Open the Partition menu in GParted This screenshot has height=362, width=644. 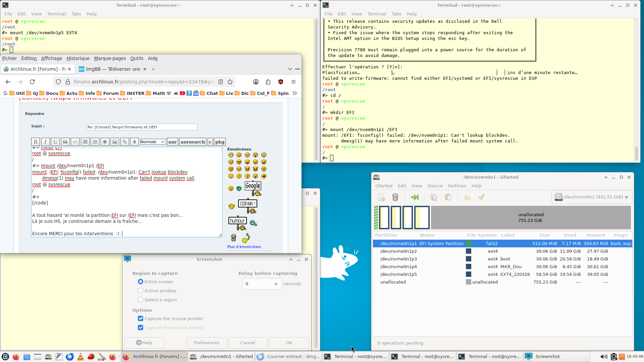(x=457, y=186)
